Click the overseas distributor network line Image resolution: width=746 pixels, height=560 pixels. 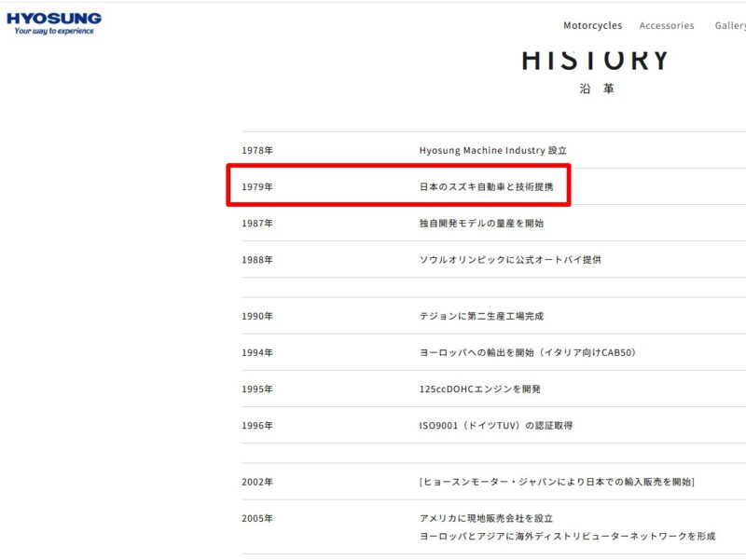(x=567, y=536)
